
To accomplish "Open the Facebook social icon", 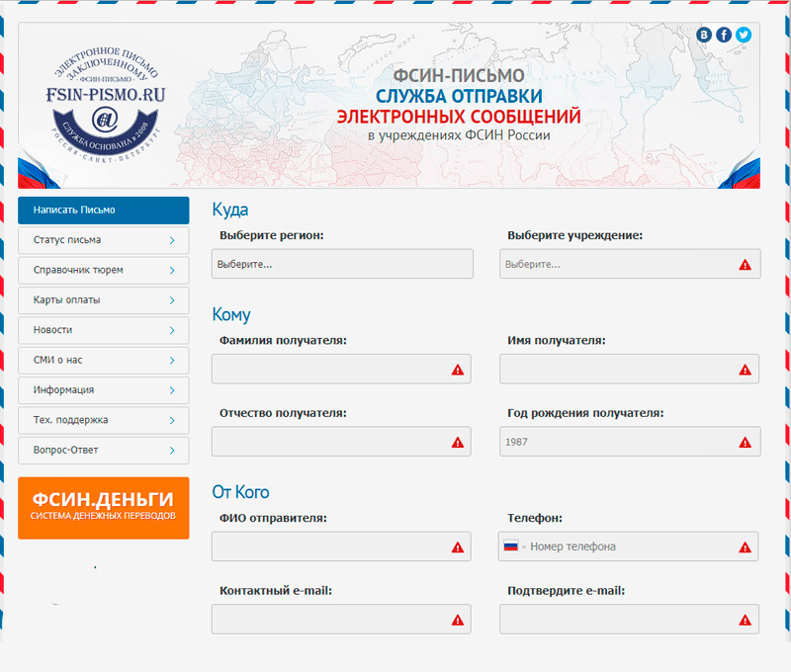I will click(724, 35).
